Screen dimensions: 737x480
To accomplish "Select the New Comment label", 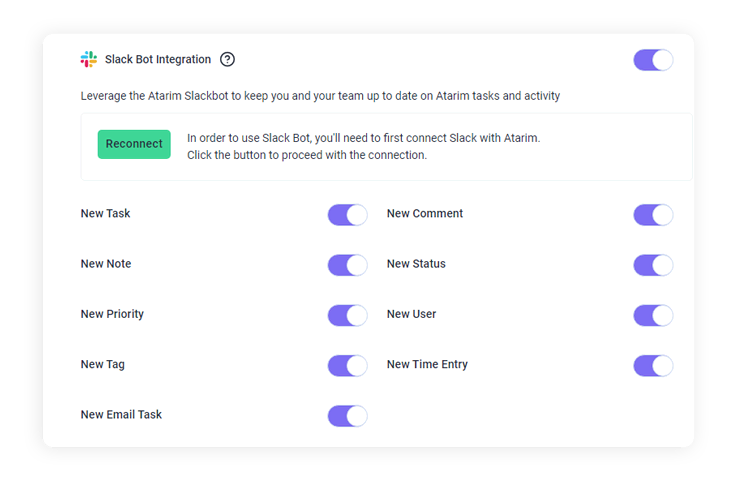I will coord(425,213).
